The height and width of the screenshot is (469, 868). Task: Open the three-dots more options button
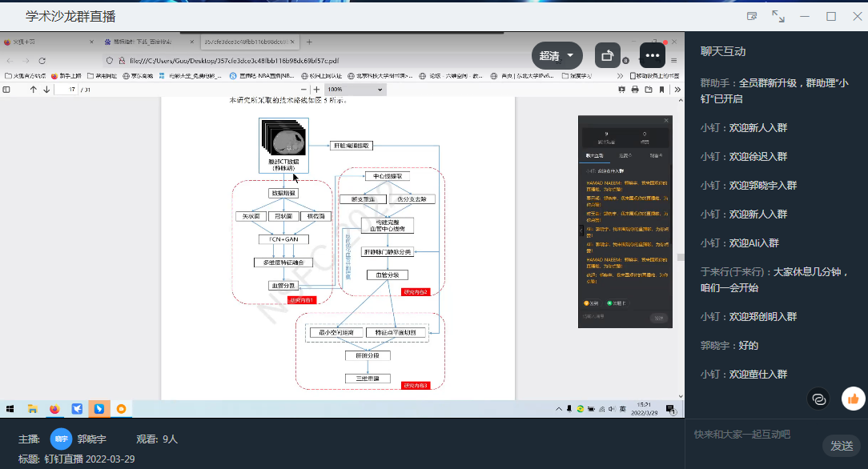[653, 56]
